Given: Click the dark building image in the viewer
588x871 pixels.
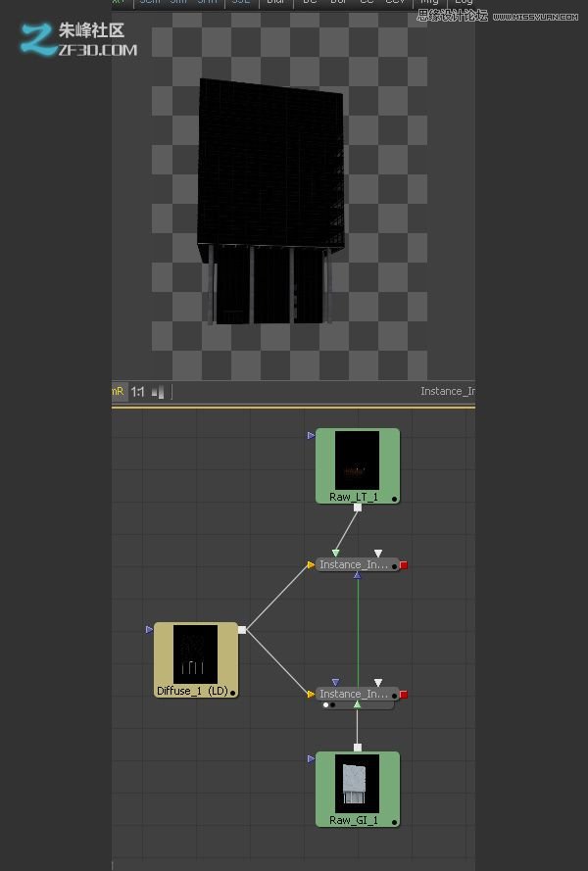Looking at the screenshot, I should click(x=271, y=202).
